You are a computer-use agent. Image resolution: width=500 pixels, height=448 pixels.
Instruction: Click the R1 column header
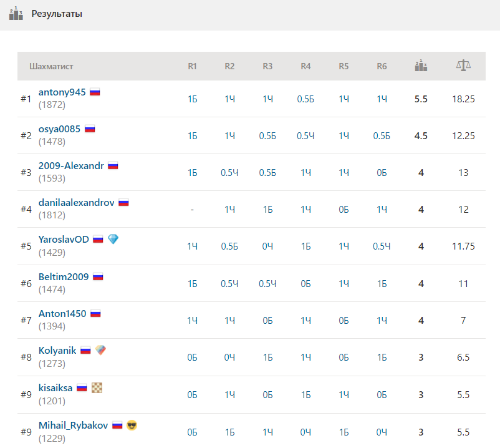[x=192, y=66]
